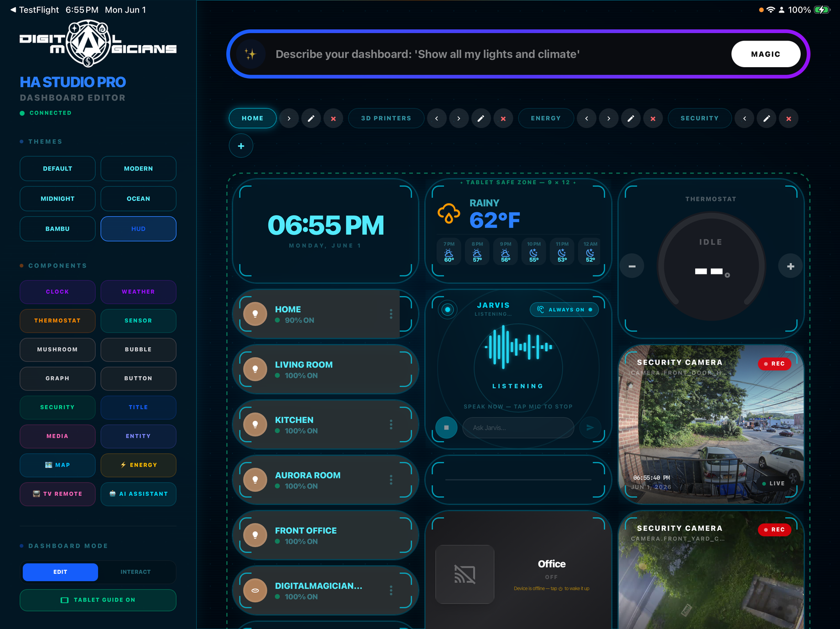Switch dashboard mode to Interact
The height and width of the screenshot is (629, 840).
tap(135, 572)
